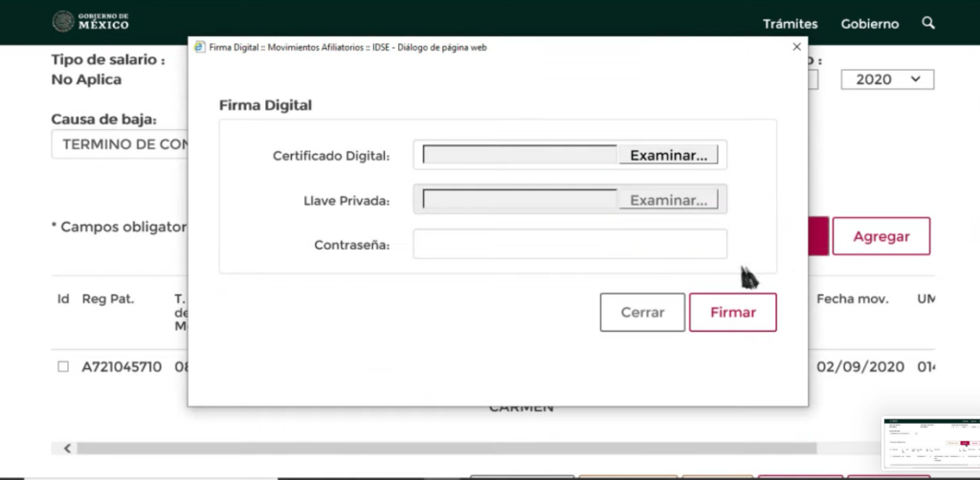Click the Id column header
980x480 pixels.
tap(63, 299)
